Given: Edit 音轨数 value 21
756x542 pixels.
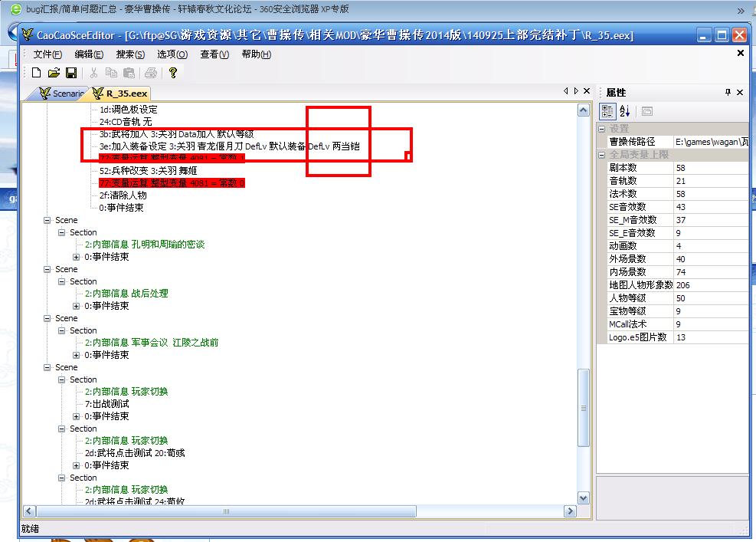Looking at the screenshot, I should pos(711,180).
